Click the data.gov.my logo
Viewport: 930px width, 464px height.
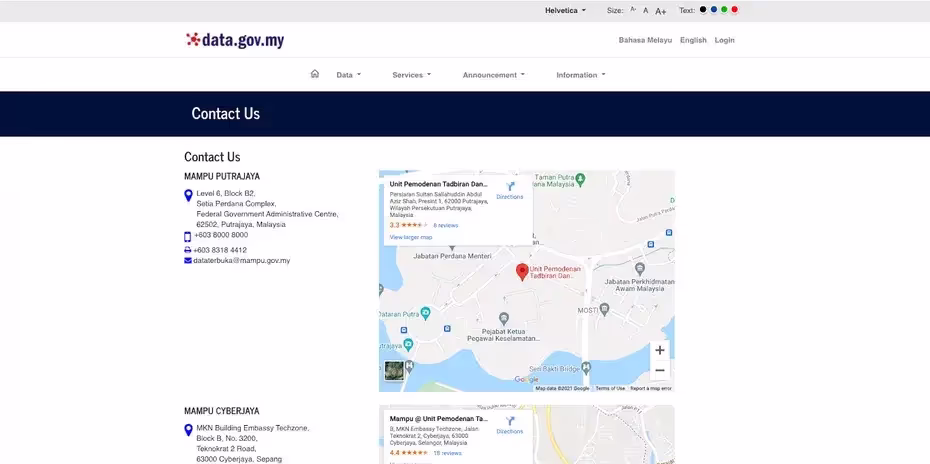pyautogui.click(x=235, y=40)
